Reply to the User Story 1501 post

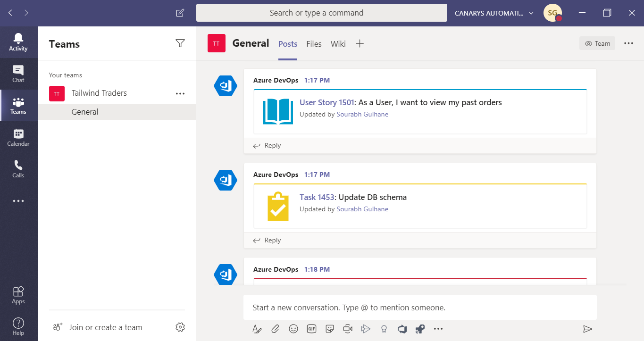[x=267, y=145]
